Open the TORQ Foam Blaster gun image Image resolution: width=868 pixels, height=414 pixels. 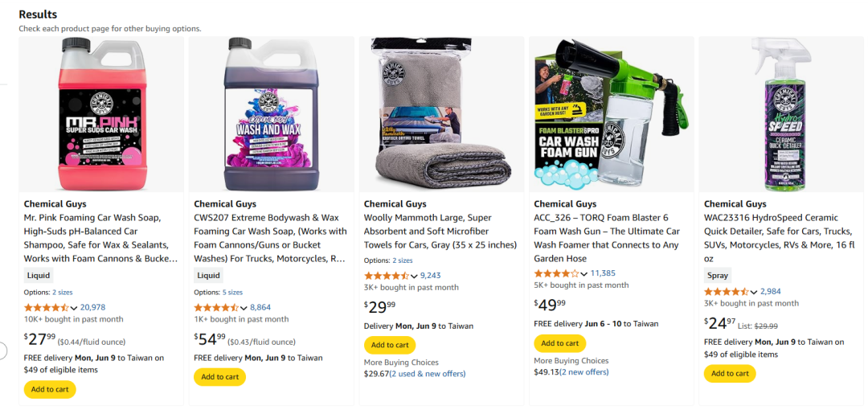[x=612, y=114]
